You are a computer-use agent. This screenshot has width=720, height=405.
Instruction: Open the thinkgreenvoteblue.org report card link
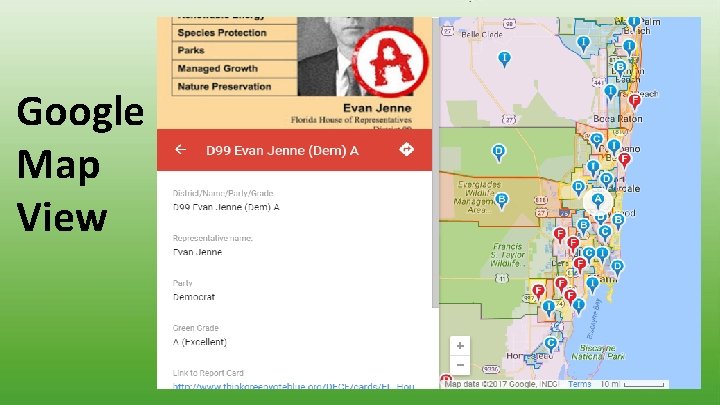[x=293, y=386]
